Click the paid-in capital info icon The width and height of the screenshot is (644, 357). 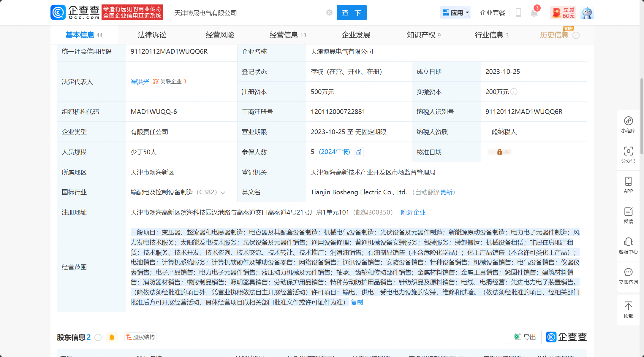point(514,92)
